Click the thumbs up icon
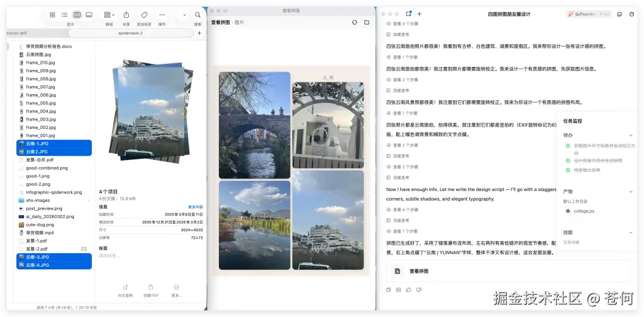Image resolution: width=644 pixels, height=317 pixels. click(x=408, y=290)
